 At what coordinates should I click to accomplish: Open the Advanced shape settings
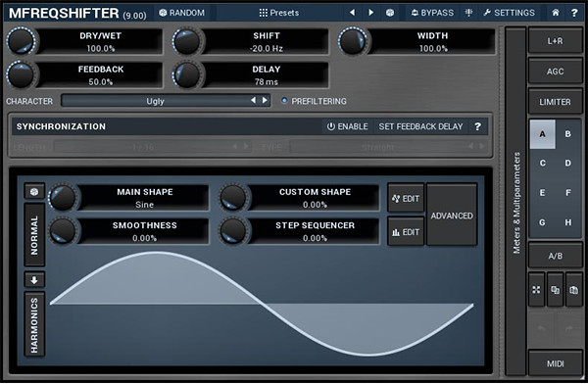point(452,216)
